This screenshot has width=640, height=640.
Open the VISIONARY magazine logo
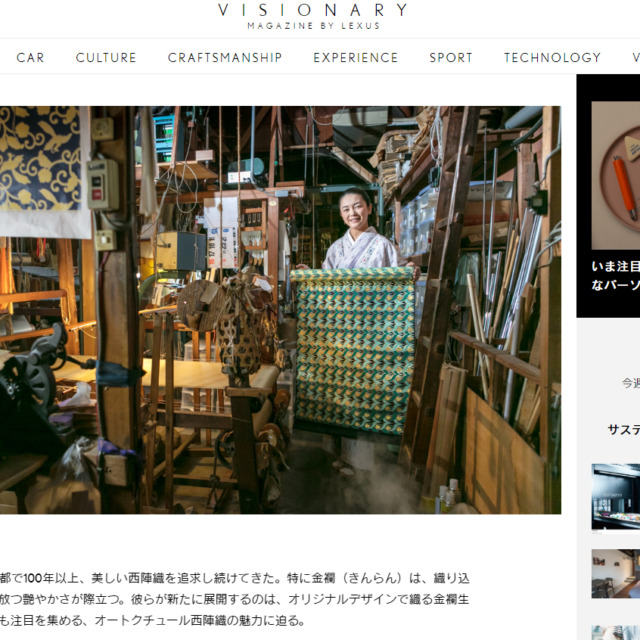point(313,10)
